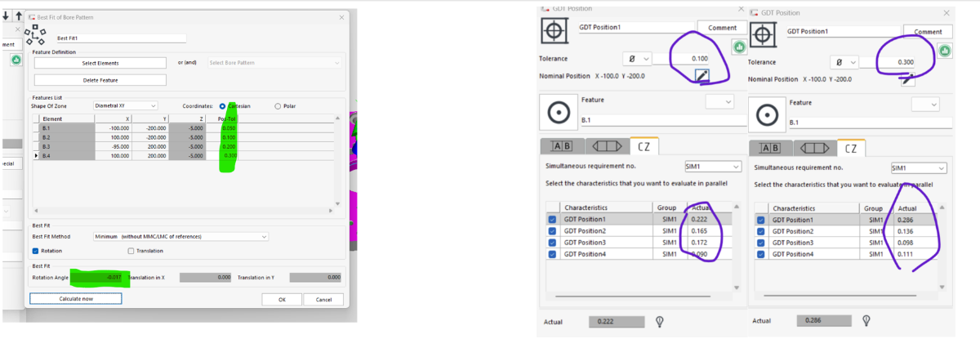Click pencil edit icon in right GDT window
Viewport: 980px width, 339px height.
[x=907, y=79]
